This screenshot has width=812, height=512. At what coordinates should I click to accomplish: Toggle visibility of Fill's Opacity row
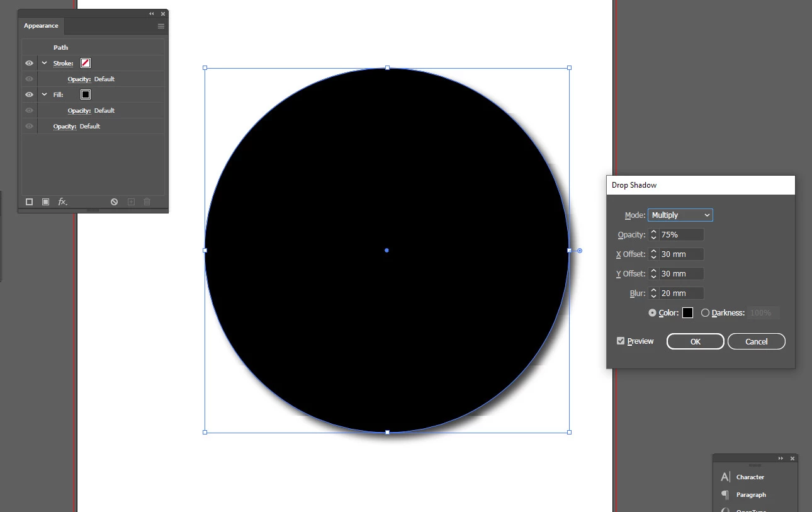29,110
